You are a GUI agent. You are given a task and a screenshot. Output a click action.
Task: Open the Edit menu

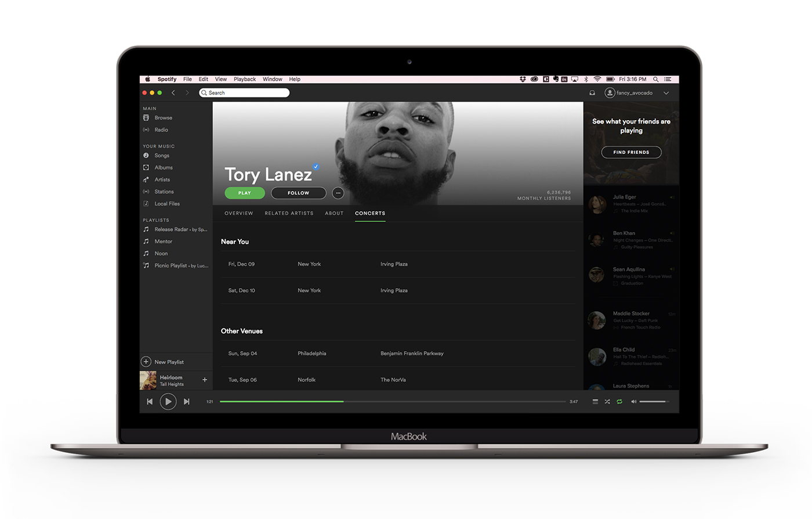pyautogui.click(x=203, y=80)
